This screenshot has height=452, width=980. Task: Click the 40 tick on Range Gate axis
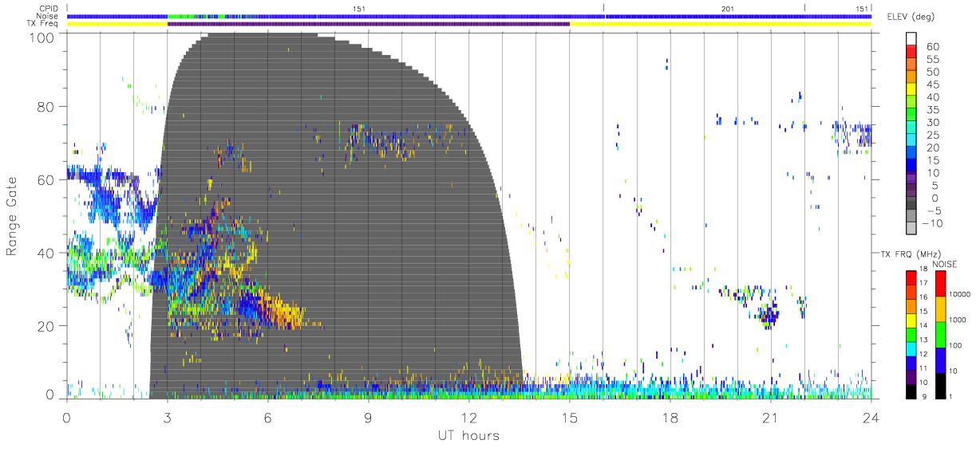(45, 253)
